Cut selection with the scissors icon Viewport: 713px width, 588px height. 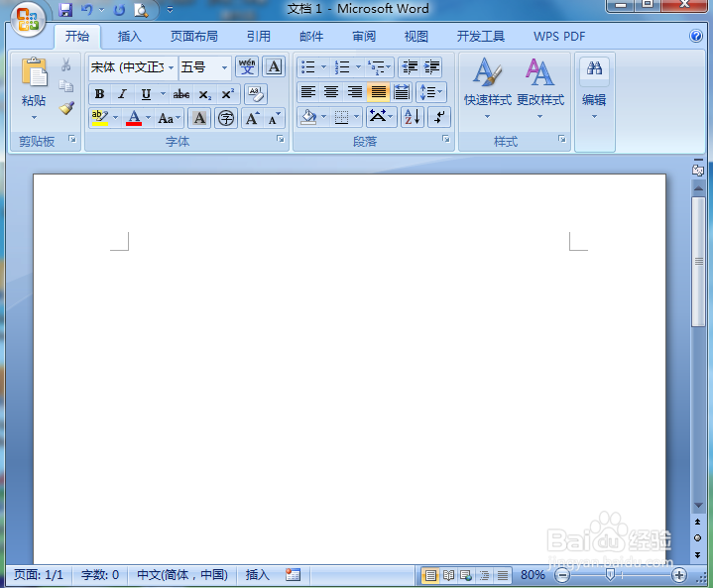(x=66, y=64)
